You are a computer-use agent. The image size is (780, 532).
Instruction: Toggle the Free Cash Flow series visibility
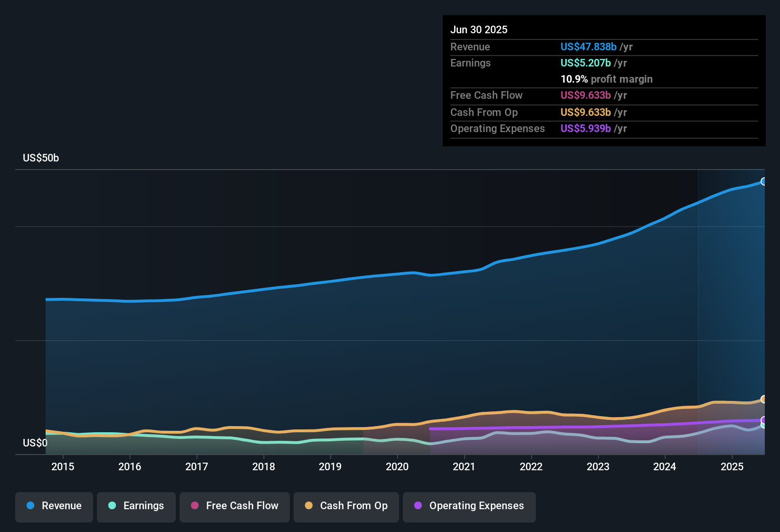[234, 506]
